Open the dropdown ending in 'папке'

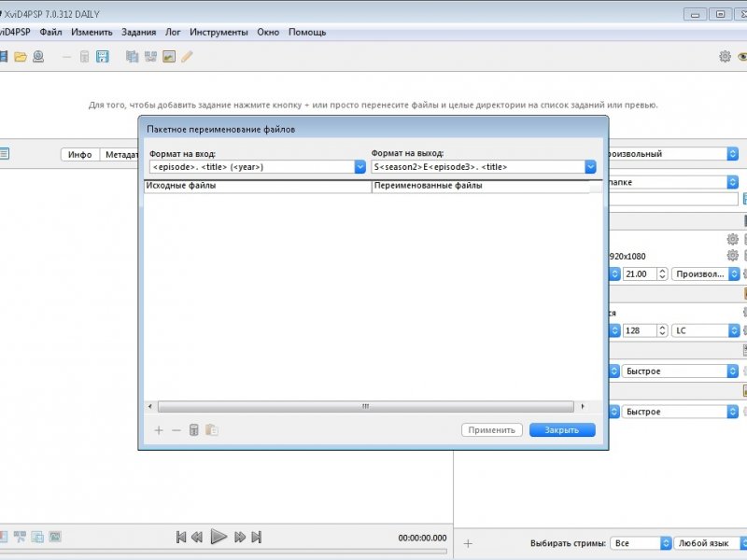[673, 182]
